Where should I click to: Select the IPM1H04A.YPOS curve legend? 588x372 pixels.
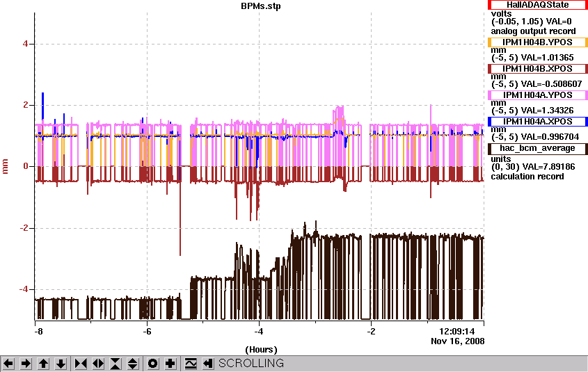tap(537, 95)
